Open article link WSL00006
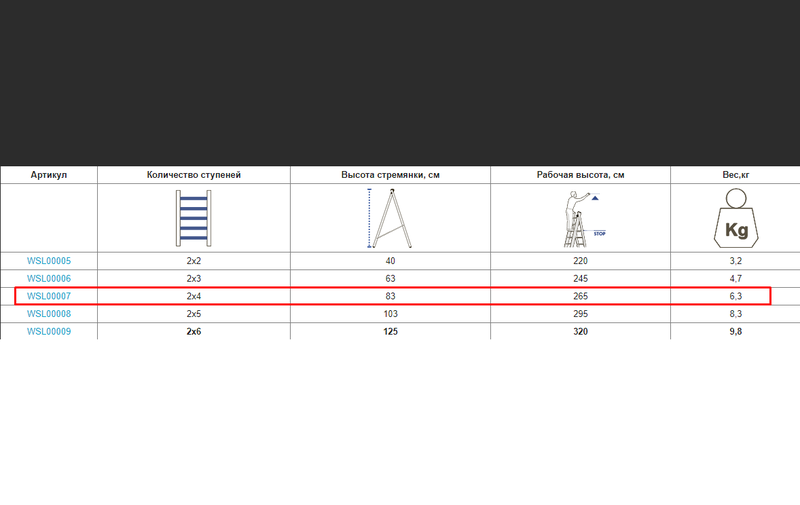The image size is (800, 505). [x=49, y=279]
